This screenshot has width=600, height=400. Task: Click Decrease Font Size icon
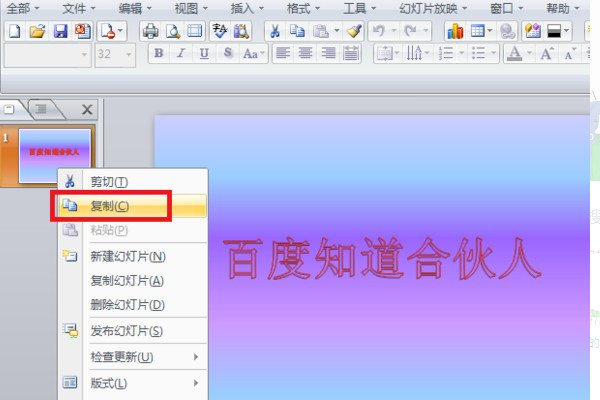pos(569,54)
